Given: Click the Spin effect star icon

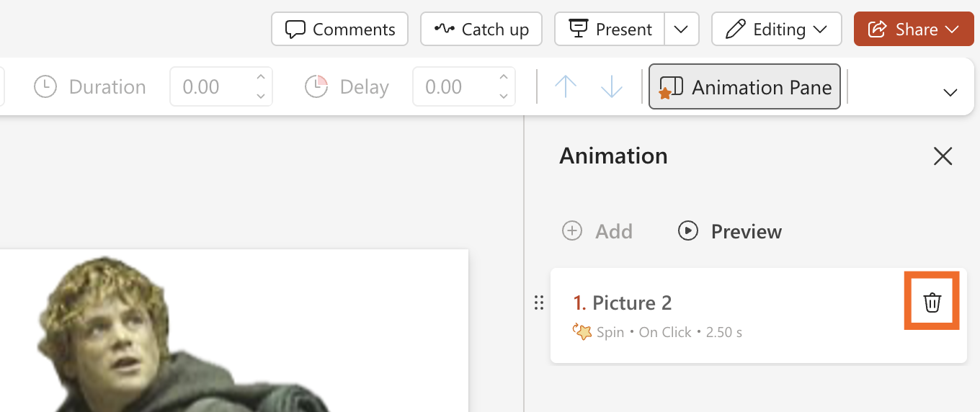Looking at the screenshot, I should [x=582, y=332].
